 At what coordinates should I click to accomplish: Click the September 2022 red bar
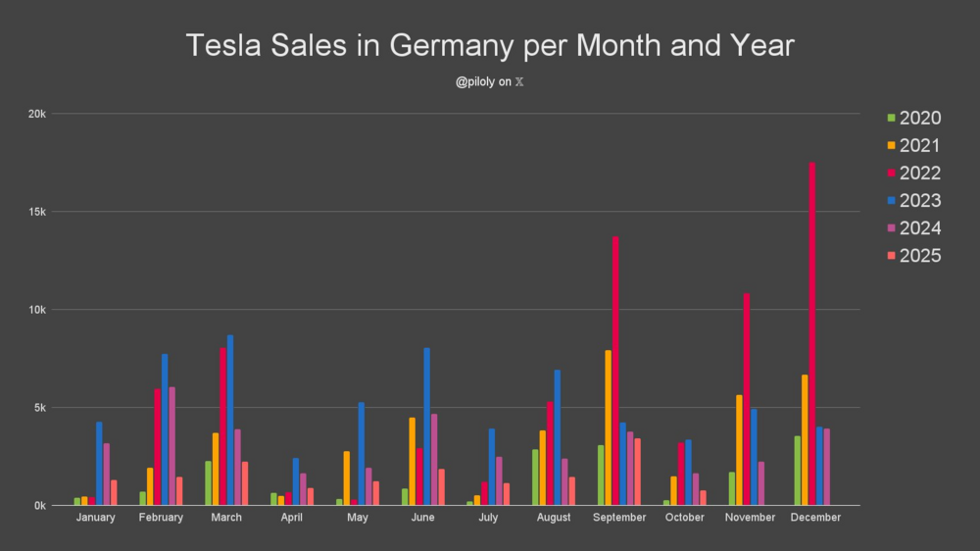point(615,371)
